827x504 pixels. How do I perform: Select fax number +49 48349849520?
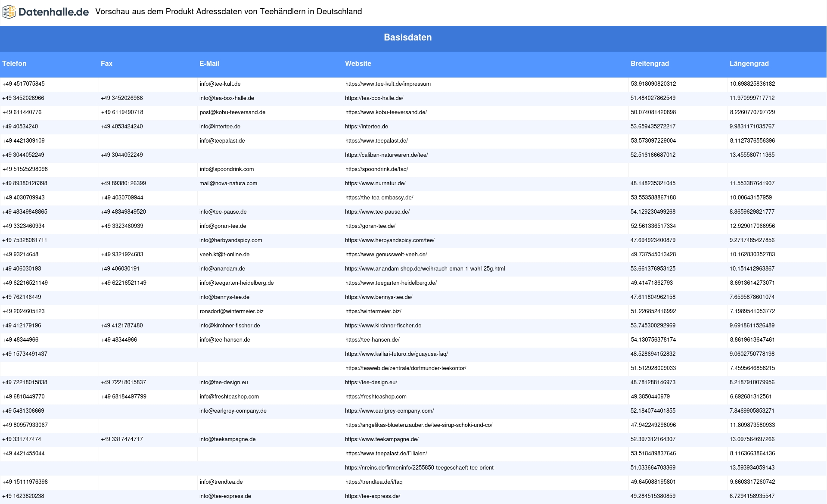[x=124, y=212]
